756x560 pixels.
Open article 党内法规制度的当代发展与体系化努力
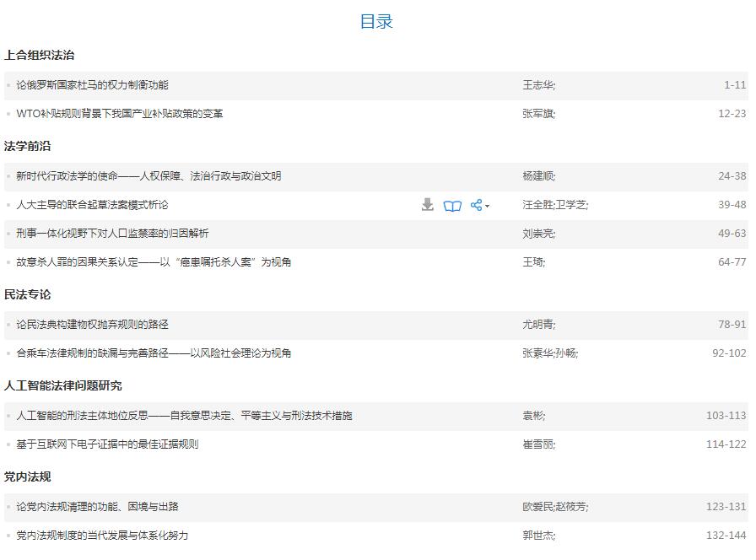click(x=102, y=536)
